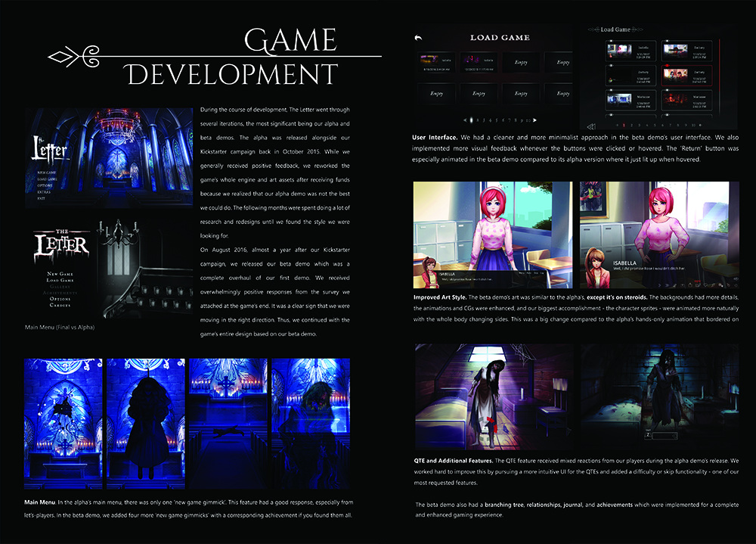Viewport: 756px width, 544px height.
Task: Click the next page arrow in alpha load menu
Action: coord(534,120)
